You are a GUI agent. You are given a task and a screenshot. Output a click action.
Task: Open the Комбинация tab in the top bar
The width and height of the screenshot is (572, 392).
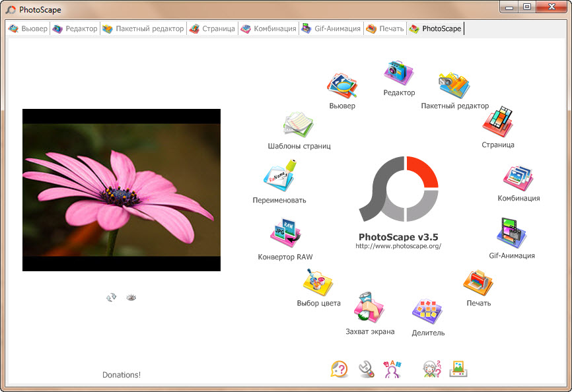tap(269, 28)
